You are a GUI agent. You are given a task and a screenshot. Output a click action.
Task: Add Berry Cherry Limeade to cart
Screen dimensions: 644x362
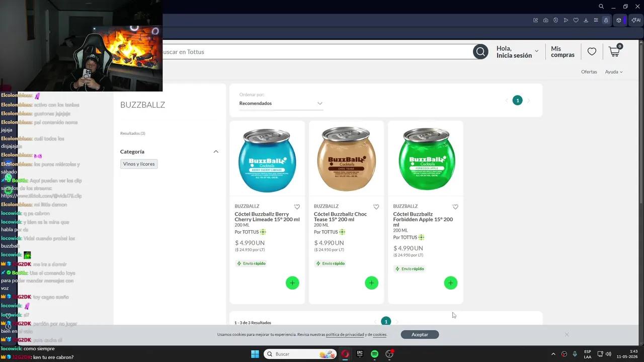(292, 283)
